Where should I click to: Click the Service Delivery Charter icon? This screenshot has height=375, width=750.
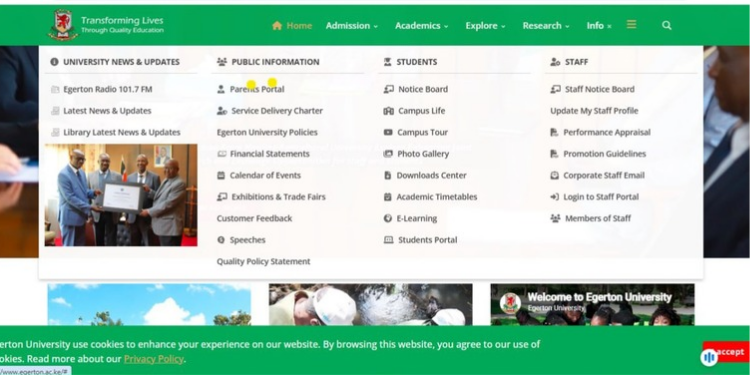(x=222, y=111)
